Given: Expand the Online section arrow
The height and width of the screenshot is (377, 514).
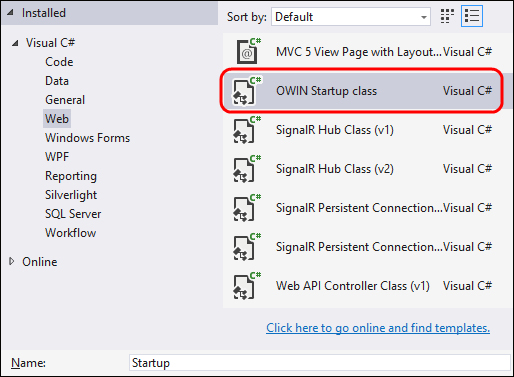Looking at the screenshot, I should [12, 261].
